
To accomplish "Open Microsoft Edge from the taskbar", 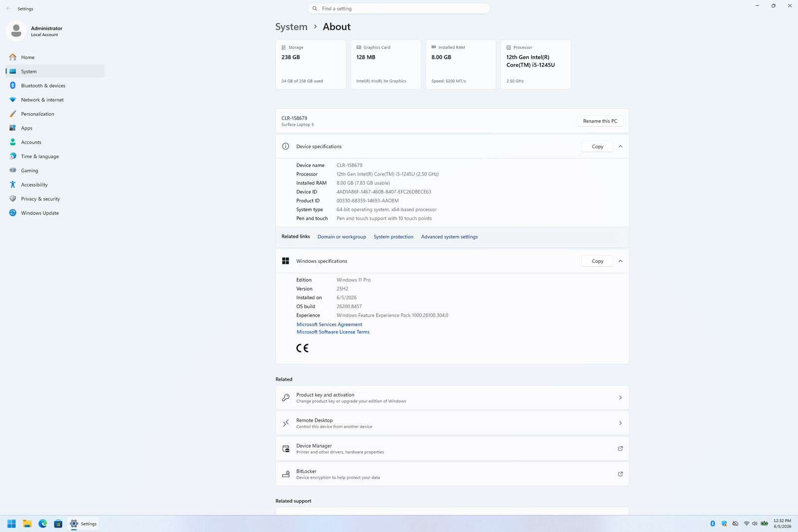I will pos(43,524).
